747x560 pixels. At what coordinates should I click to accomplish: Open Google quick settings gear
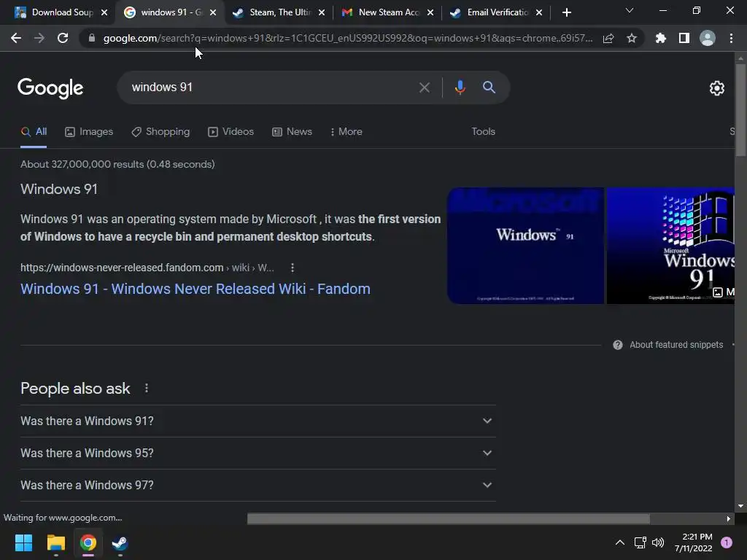717,88
